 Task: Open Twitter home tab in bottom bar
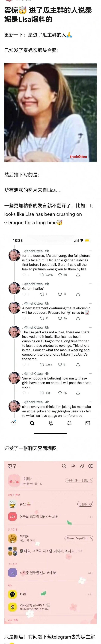tap(14, 423)
